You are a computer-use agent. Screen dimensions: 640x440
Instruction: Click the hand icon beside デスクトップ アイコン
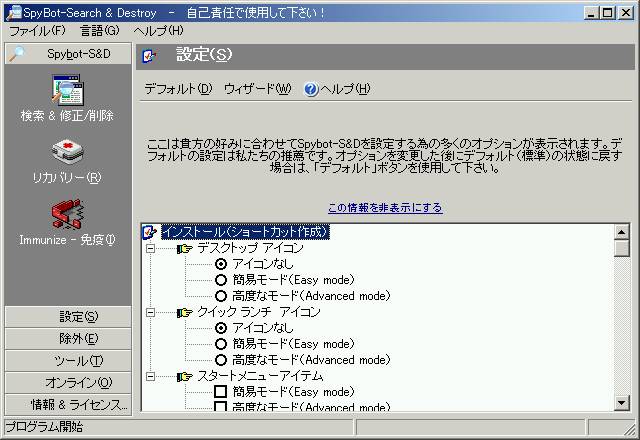(184, 248)
